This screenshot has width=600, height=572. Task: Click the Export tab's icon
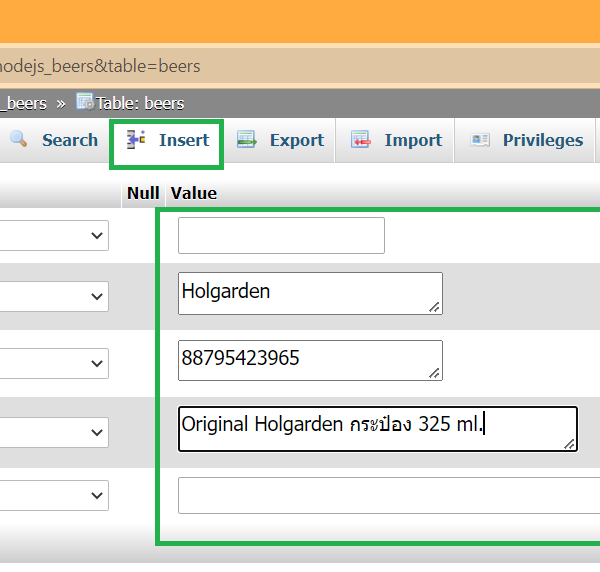(247, 140)
